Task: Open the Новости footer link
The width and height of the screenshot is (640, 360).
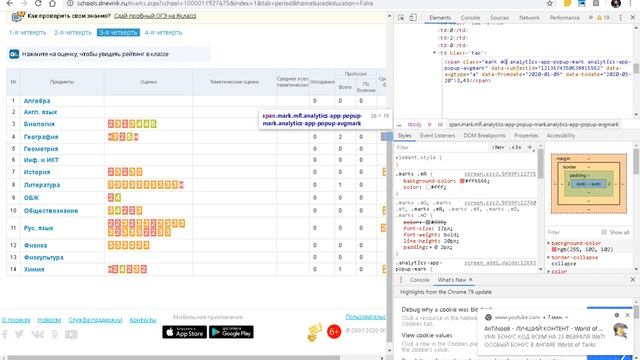Action: point(49,320)
